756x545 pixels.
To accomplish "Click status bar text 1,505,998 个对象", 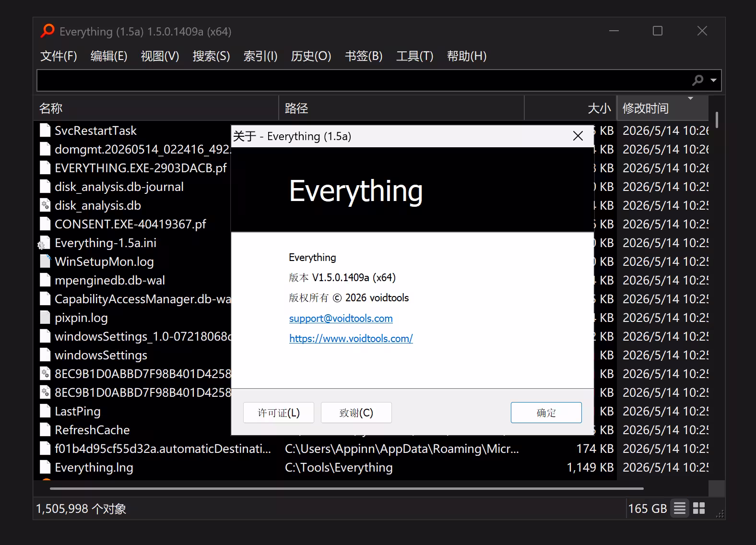I will point(81,509).
